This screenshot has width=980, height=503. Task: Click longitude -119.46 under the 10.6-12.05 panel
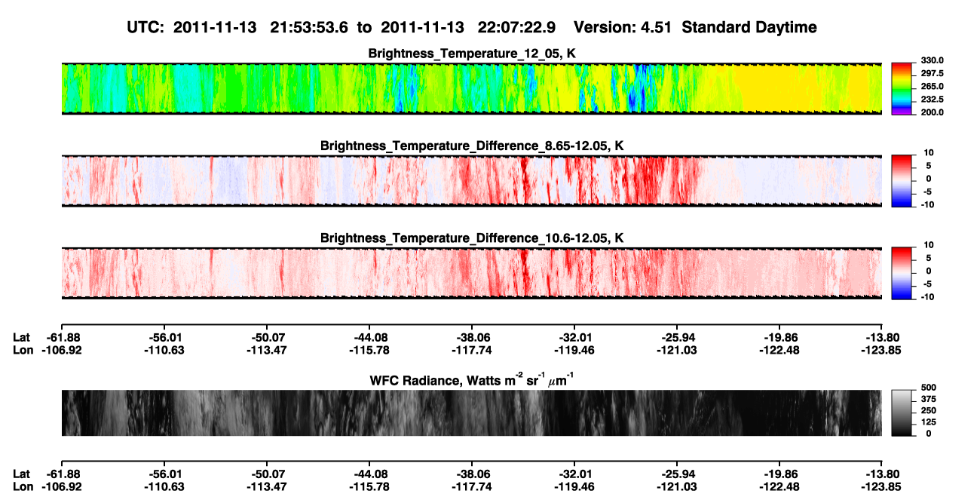pos(574,350)
